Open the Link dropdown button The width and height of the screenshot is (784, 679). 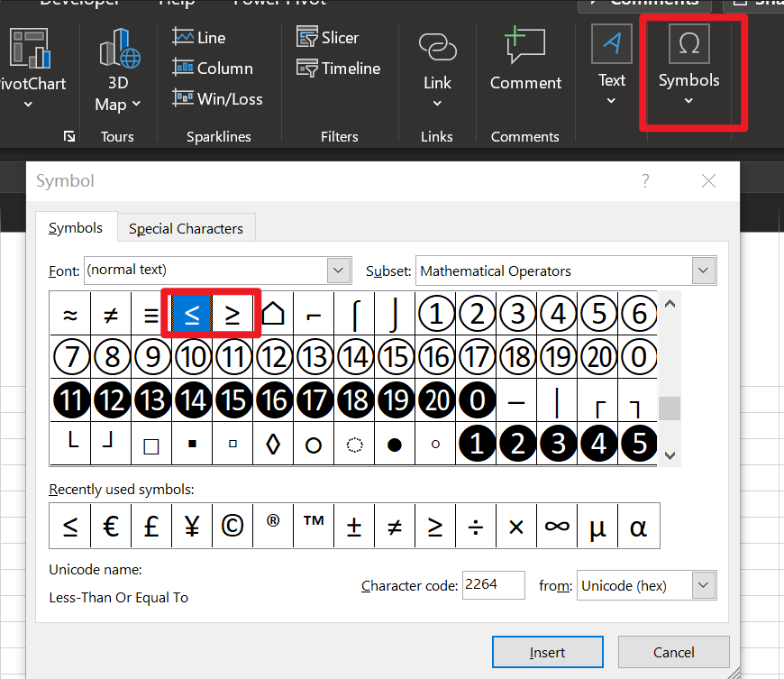(x=437, y=68)
